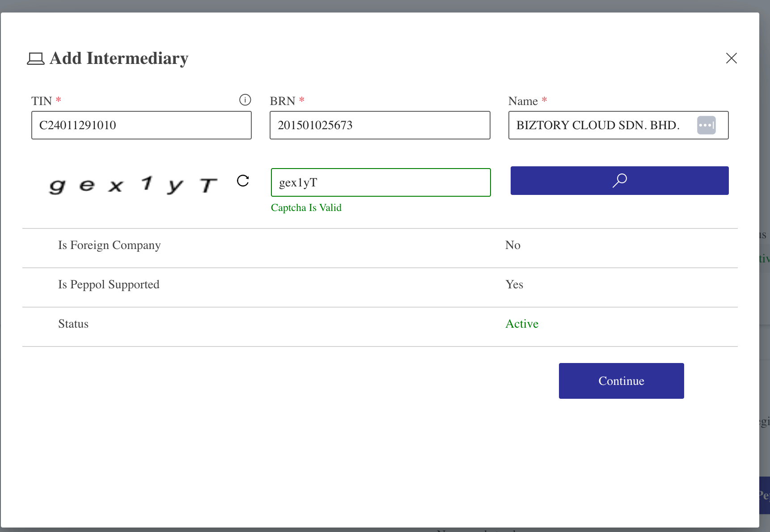The image size is (770, 532).
Task: Focus the BRN input field
Action: point(380,125)
